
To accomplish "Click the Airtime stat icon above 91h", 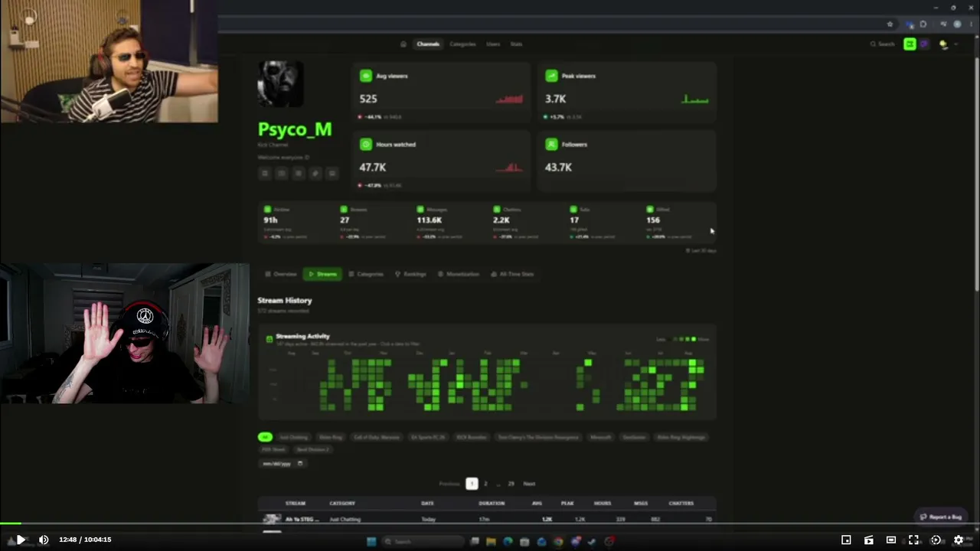I will point(268,209).
